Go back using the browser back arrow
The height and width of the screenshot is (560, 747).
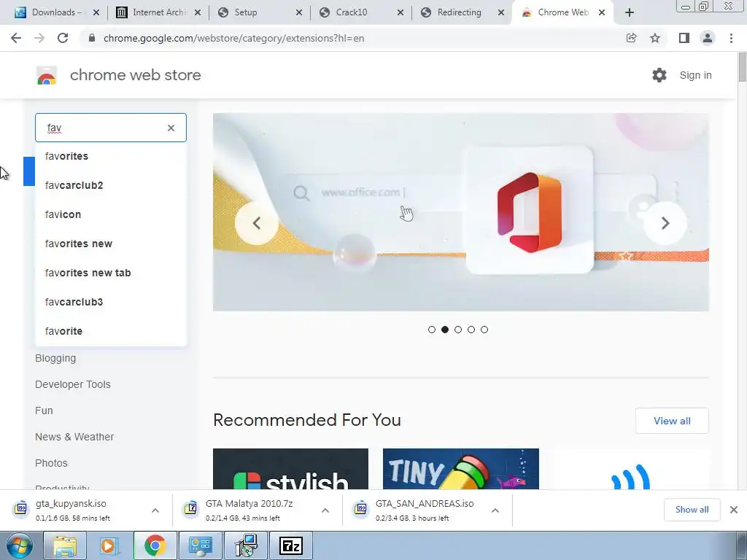coord(16,38)
